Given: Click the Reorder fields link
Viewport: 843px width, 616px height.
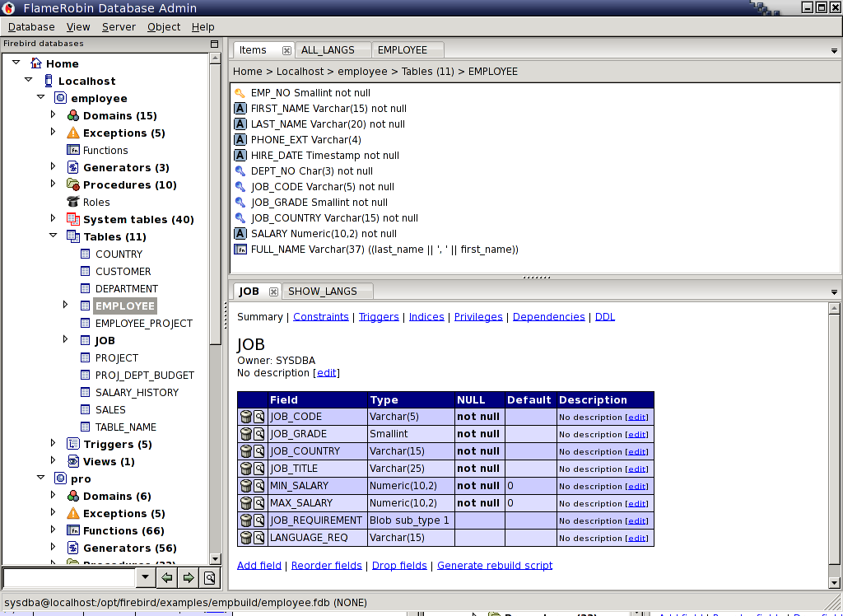Looking at the screenshot, I should coord(326,566).
